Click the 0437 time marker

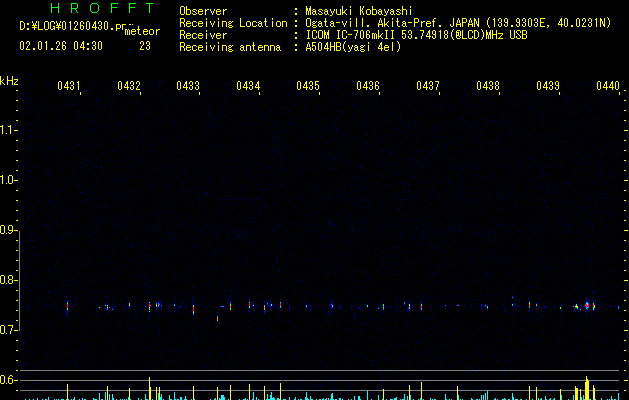(x=428, y=86)
